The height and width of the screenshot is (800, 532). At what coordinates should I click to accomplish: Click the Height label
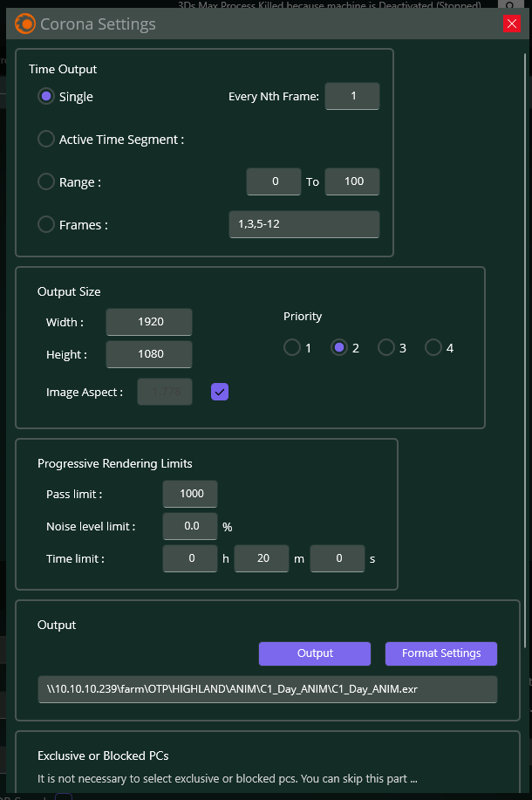tap(67, 354)
